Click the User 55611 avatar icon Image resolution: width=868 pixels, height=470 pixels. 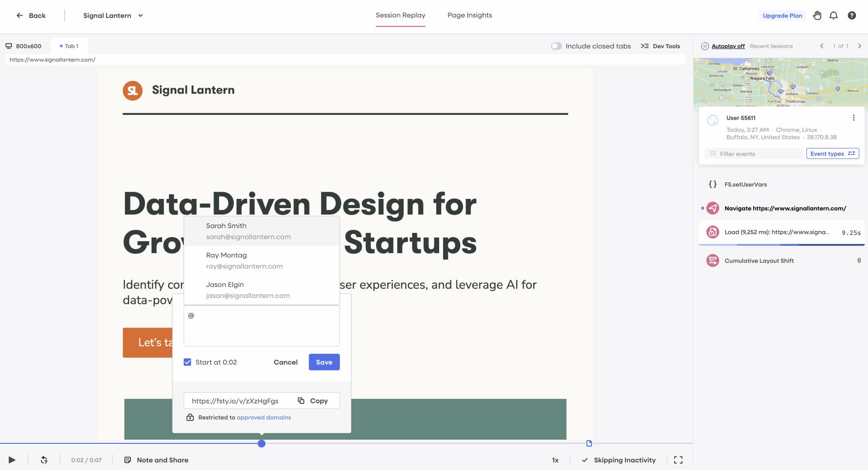(713, 120)
